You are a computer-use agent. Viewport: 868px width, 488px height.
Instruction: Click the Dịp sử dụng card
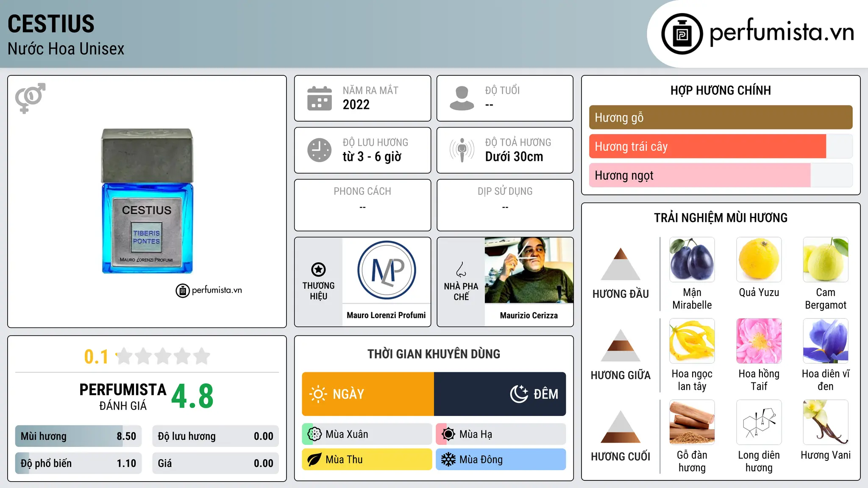pyautogui.click(x=505, y=205)
